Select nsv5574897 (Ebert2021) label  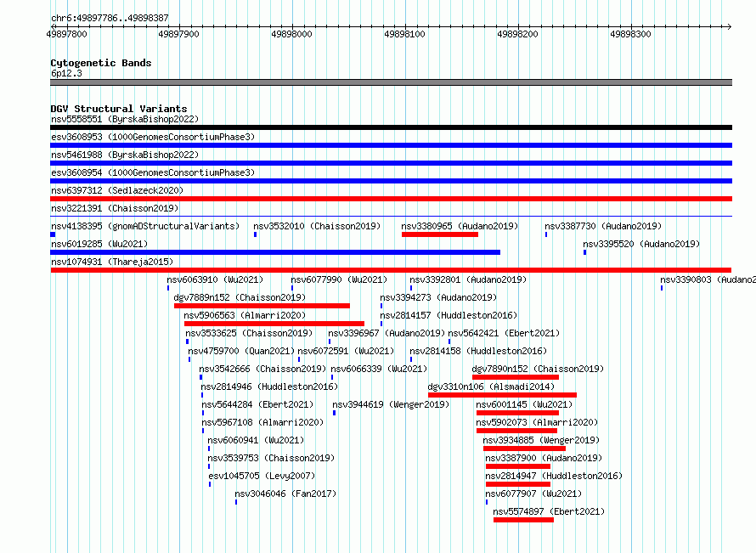549,511
